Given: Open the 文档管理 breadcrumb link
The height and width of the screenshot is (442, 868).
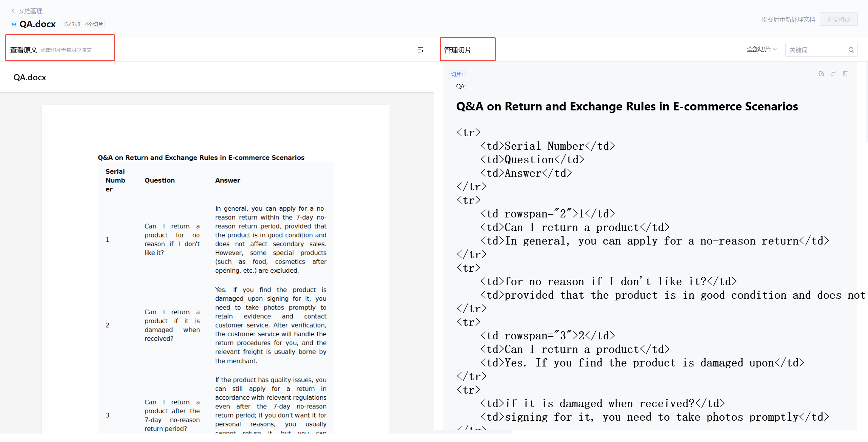Looking at the screenshot, I should [x=31, y=11].
